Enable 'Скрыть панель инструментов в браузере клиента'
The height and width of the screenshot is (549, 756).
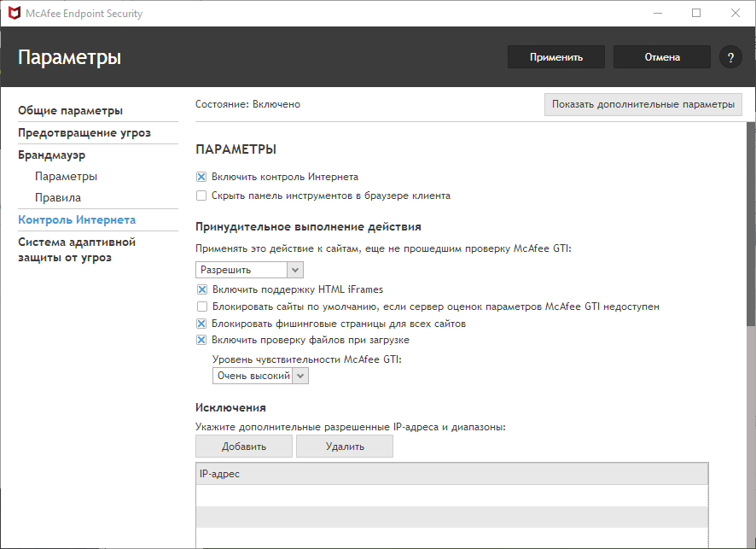[202, 196]
